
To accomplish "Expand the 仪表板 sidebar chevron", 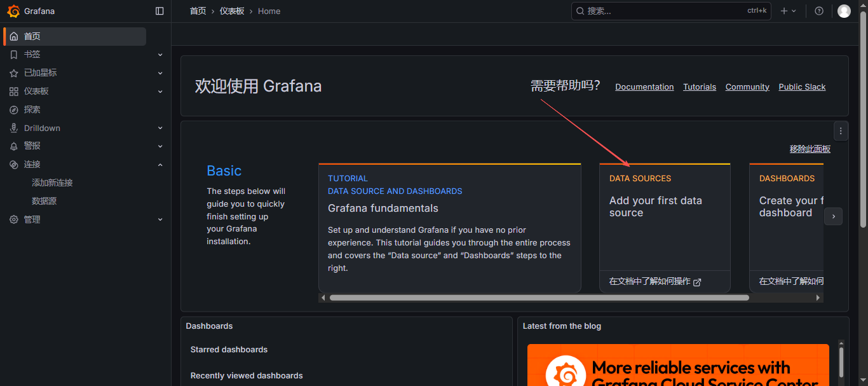I will pyautogui.click(x=160, y=92).
